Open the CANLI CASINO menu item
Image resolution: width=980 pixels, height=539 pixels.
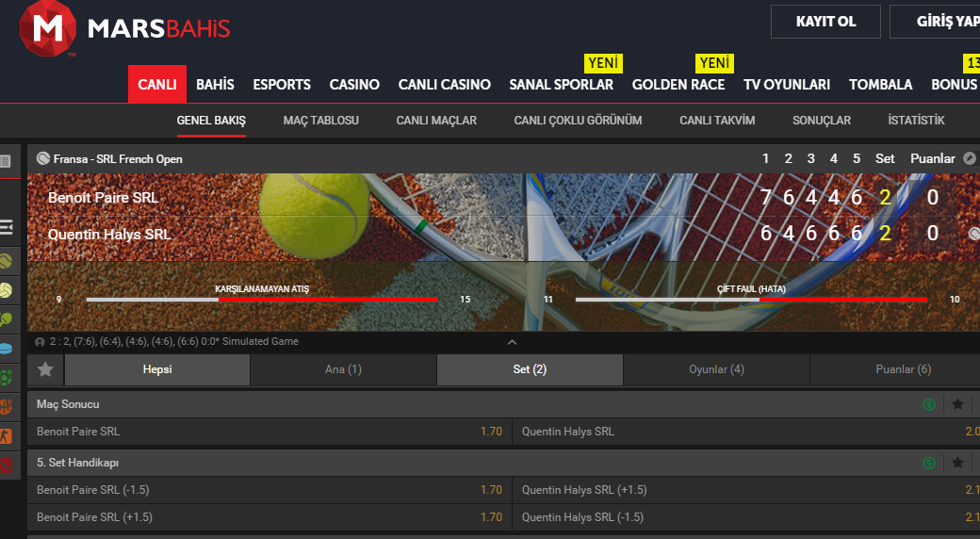(445, 85)
